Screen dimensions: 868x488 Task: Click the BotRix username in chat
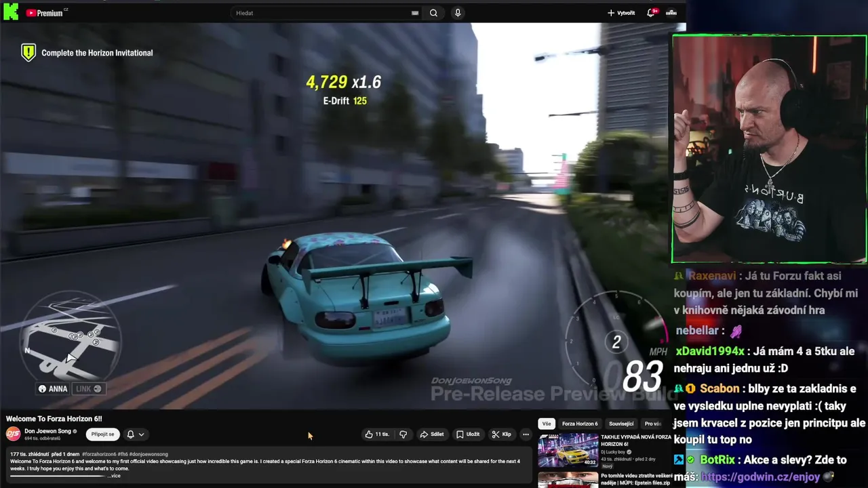pos(717,460)
